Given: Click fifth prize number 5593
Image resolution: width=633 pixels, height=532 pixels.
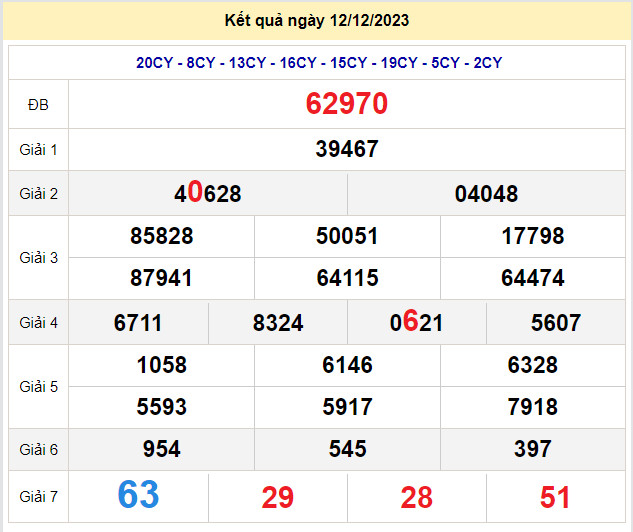Looking at the screenshot, I should 161,407.
